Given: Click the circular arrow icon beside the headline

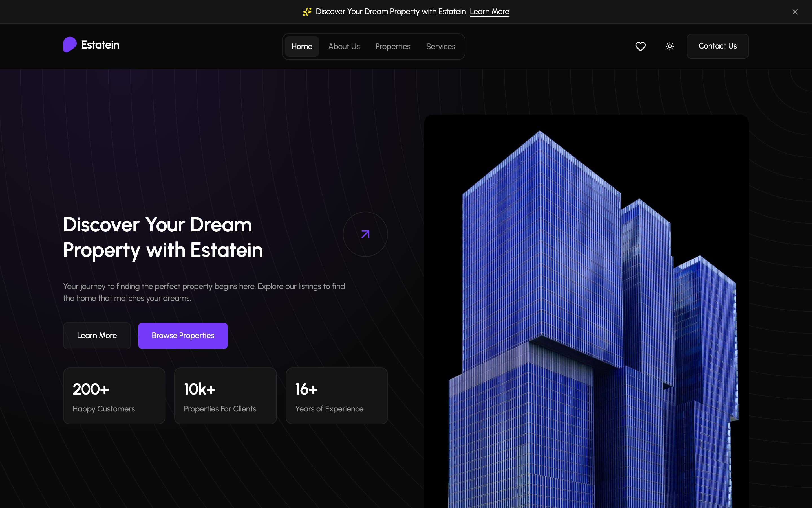Looking at the screenshot, I should (x=365, y=234).
